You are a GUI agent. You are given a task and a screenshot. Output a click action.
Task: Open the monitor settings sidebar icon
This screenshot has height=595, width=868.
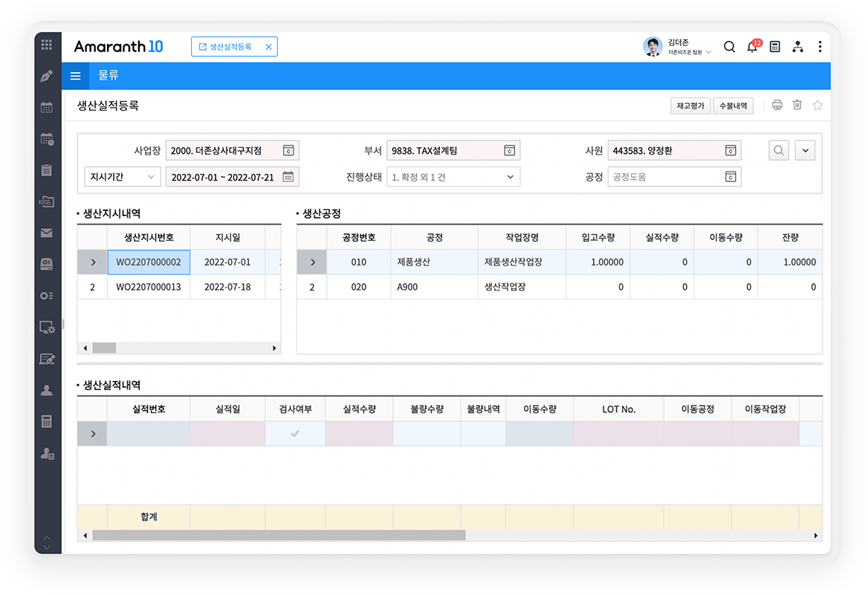[47, 328]
